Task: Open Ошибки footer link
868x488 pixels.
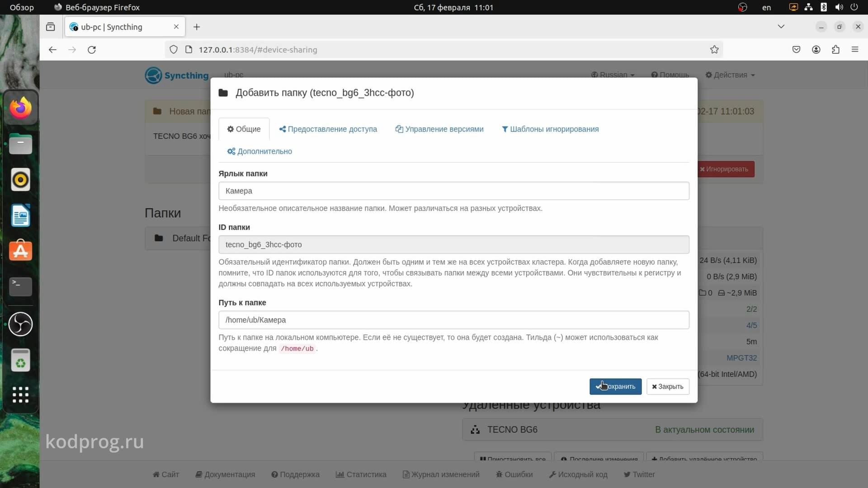Action: coord(514,474)
